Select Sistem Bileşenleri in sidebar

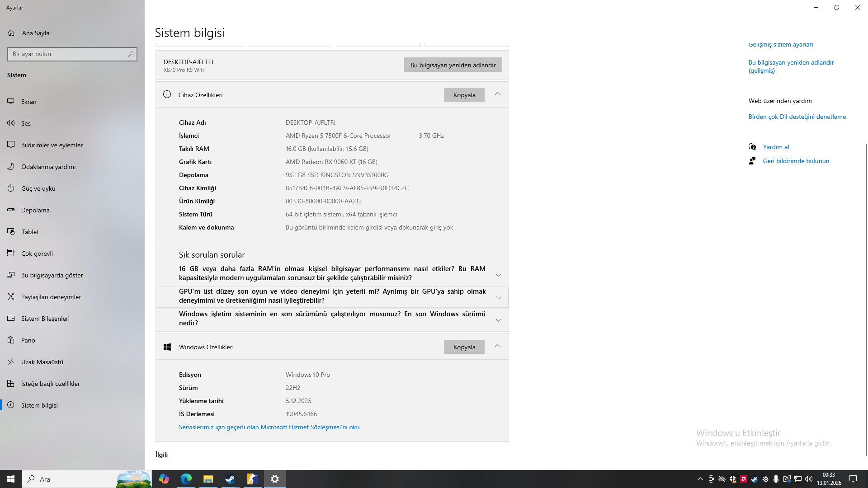click(x=72, y=319)
